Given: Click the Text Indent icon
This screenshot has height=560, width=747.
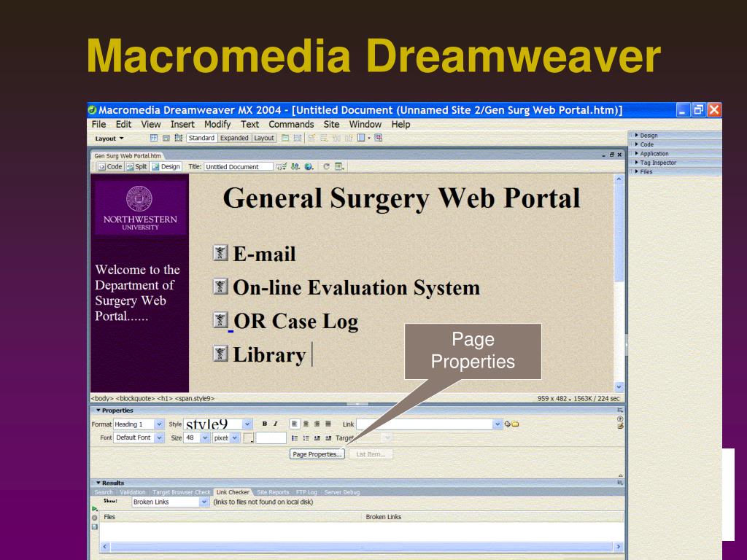Looking at the screenshot, I should 328,438.
